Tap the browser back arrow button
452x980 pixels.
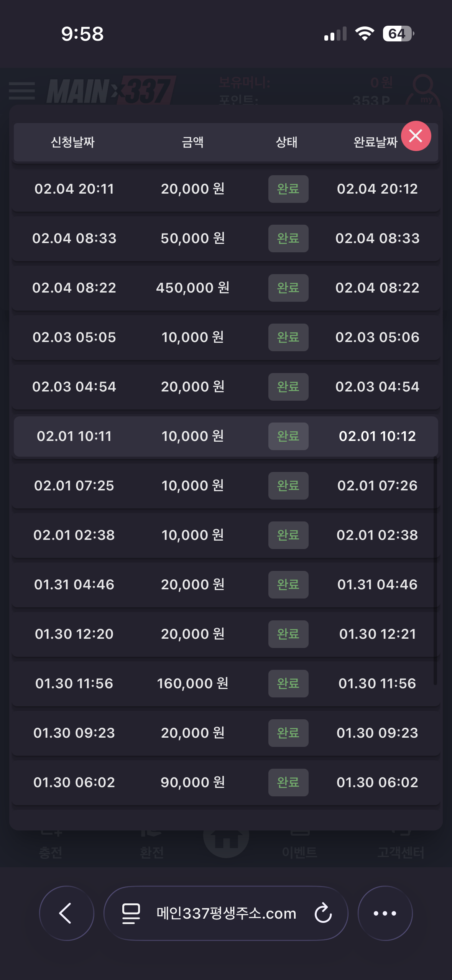66,913
